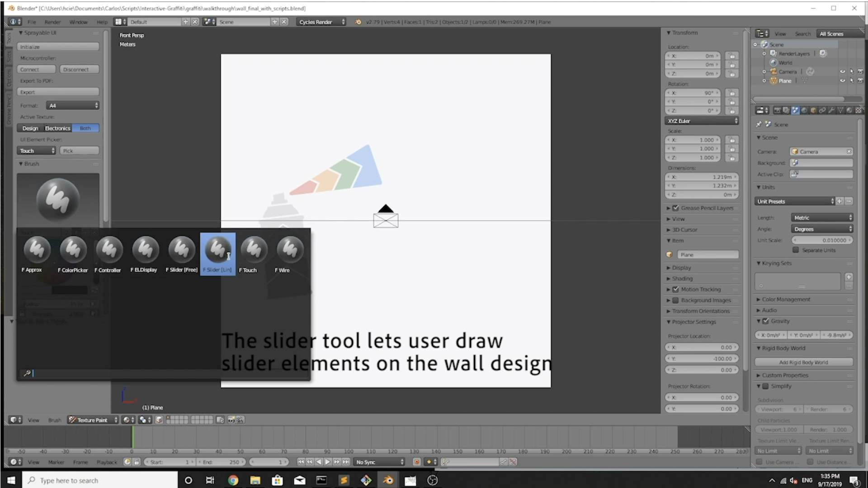Screen dimensions: 868x488
Task: Open the Cycles Render engine dropdown
Action: pyautogui.click(x=321, y=22)
